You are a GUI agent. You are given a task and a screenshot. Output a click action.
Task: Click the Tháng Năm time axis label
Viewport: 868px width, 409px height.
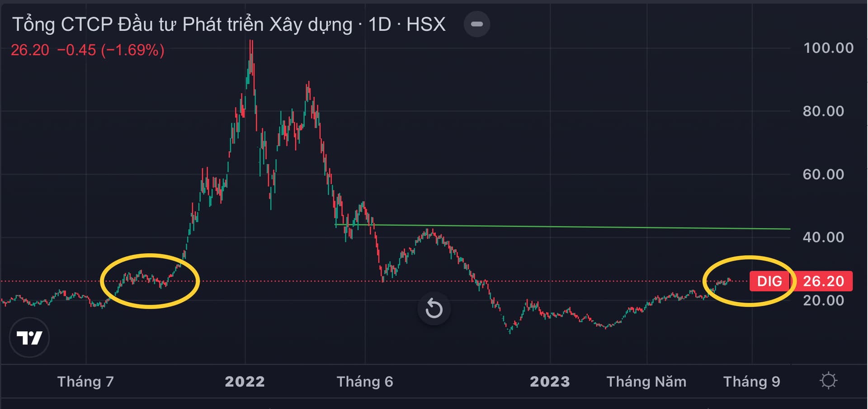[x=646, y=381]
